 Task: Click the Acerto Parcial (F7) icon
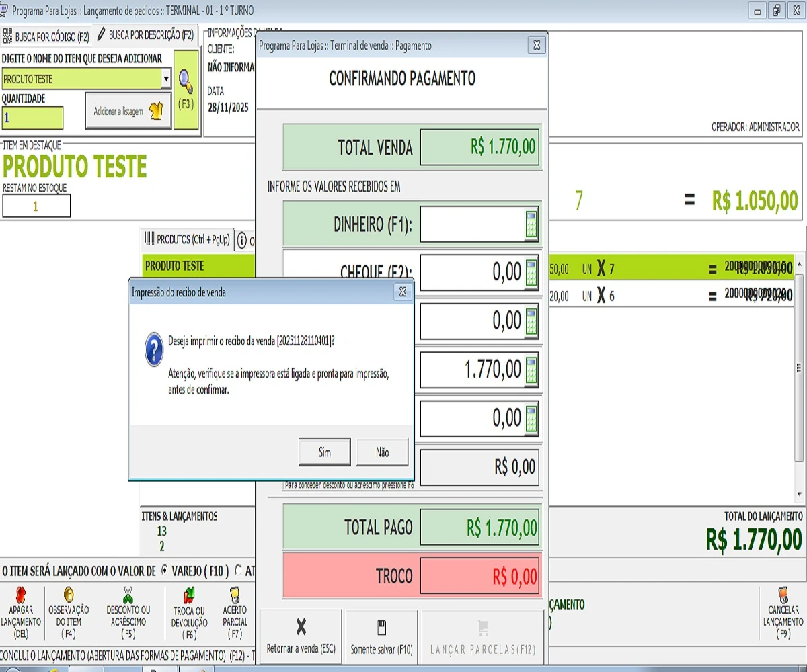pos(235,595)
